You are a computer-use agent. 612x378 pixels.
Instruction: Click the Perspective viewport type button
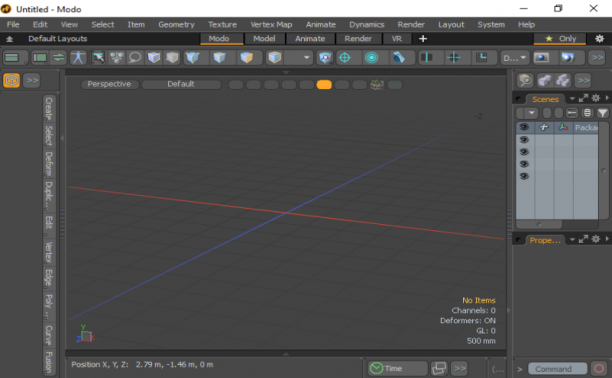click(109, 84)
